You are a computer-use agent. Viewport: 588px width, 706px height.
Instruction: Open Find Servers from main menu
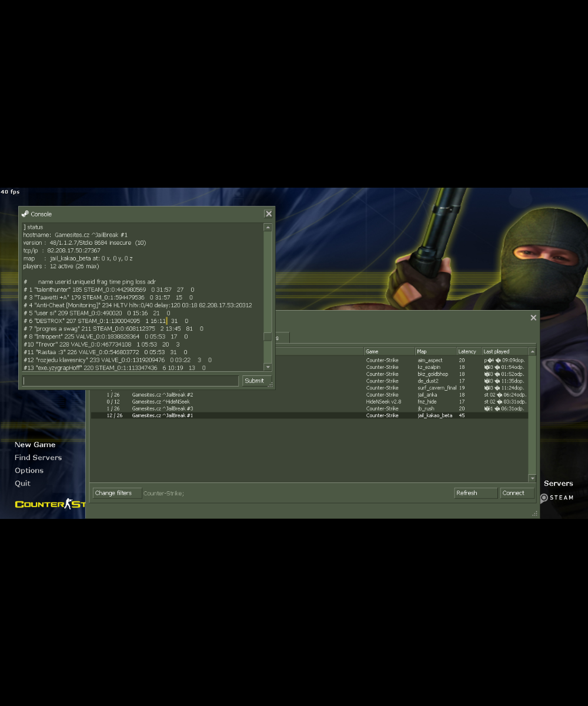pos(38,458)
